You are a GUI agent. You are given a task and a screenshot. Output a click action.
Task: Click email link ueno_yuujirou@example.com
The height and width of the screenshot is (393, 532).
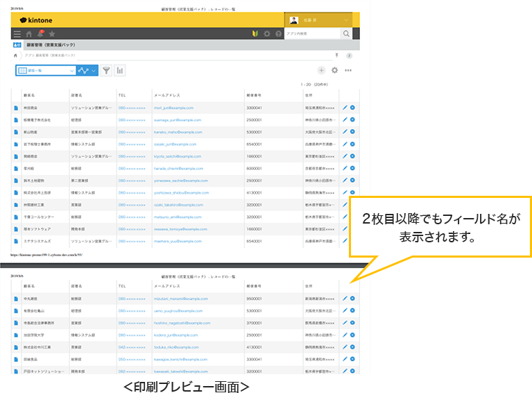[x=178, y=311]
